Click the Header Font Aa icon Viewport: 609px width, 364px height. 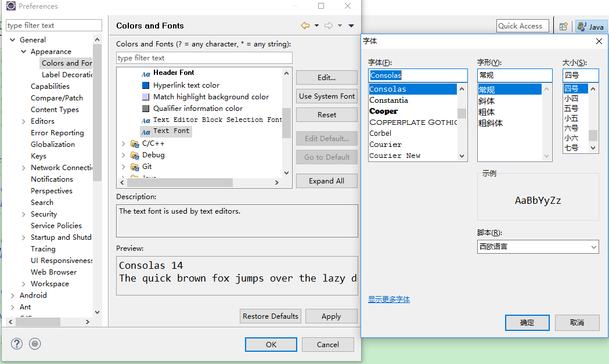(x=146, y=74)
